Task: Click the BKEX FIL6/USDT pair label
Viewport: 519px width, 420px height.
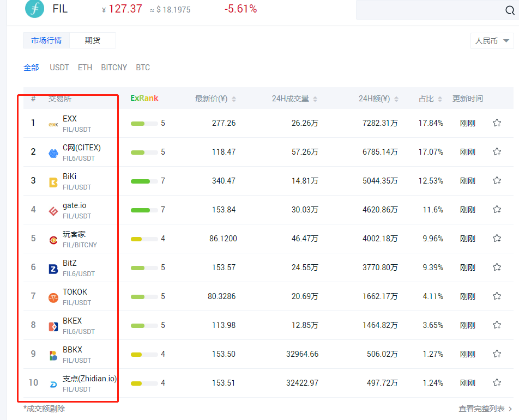Action: coord(79,331)
